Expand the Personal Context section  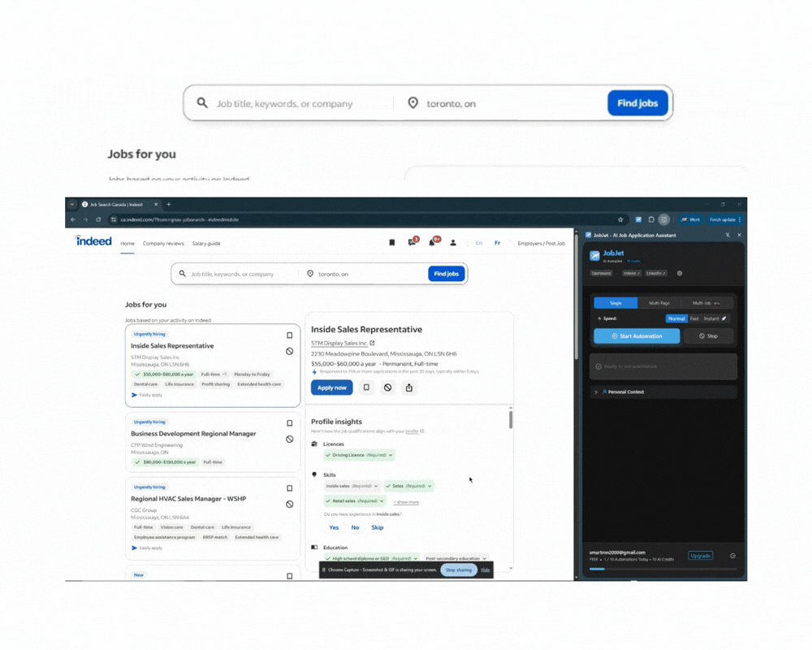(x=624, y=392)
